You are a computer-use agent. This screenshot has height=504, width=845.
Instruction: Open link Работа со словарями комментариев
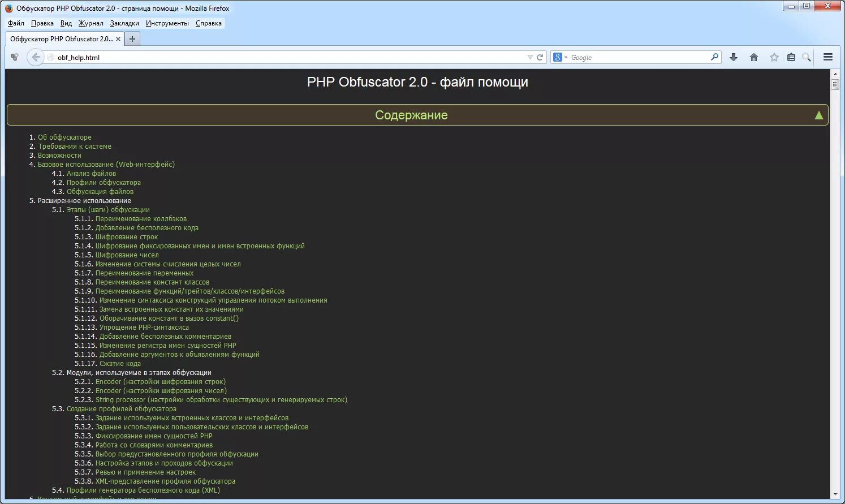tap(154, 445)
